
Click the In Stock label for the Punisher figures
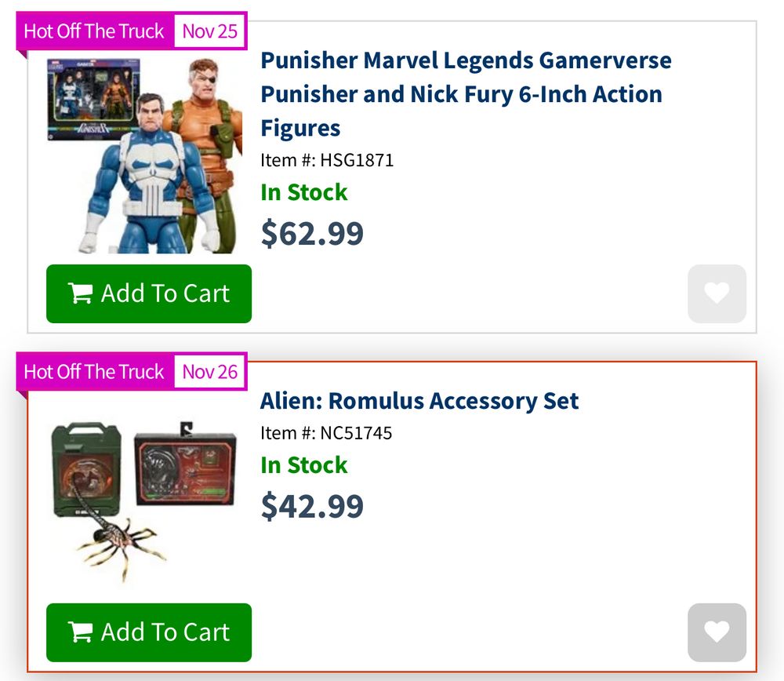[x=304, y=192]
